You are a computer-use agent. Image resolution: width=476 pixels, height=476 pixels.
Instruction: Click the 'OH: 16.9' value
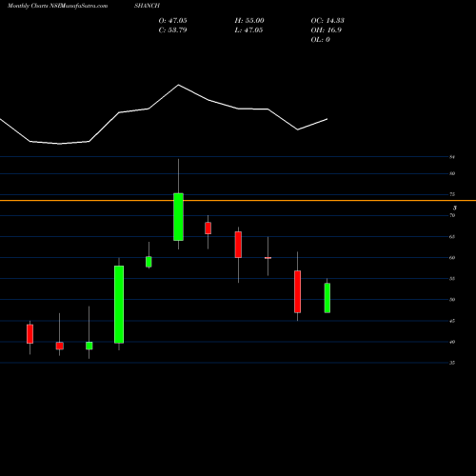pyautogui.click(x=327, y=30)
